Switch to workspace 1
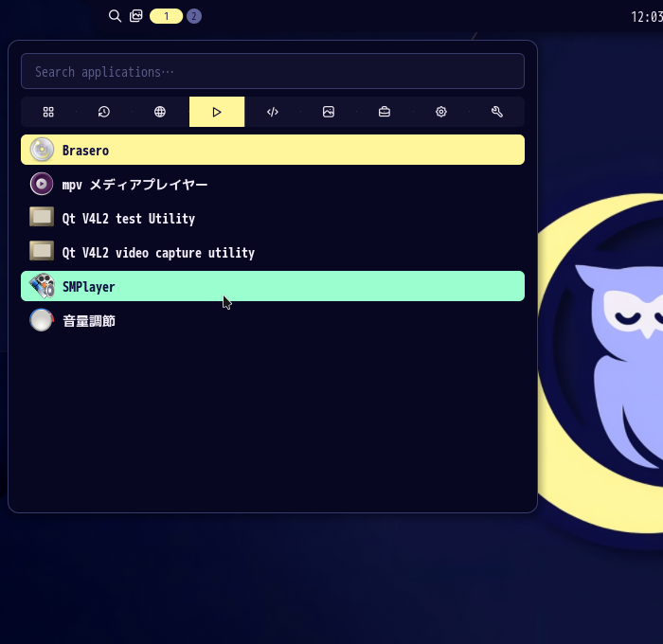This screenshot has height=644, width=663. click(166, 16)
